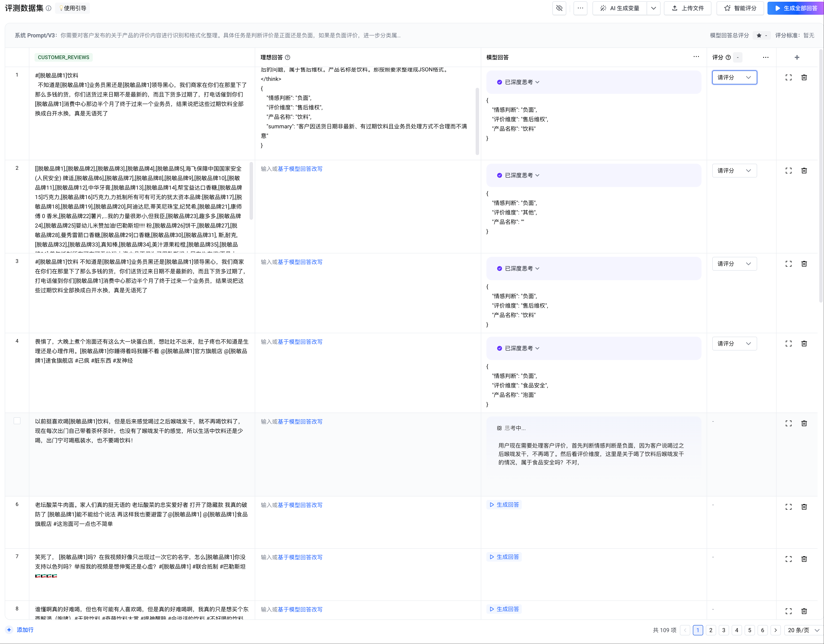The image size is (824, 644).
Task: Delete row 4 using trash icon
Action: tap(804, 343)
